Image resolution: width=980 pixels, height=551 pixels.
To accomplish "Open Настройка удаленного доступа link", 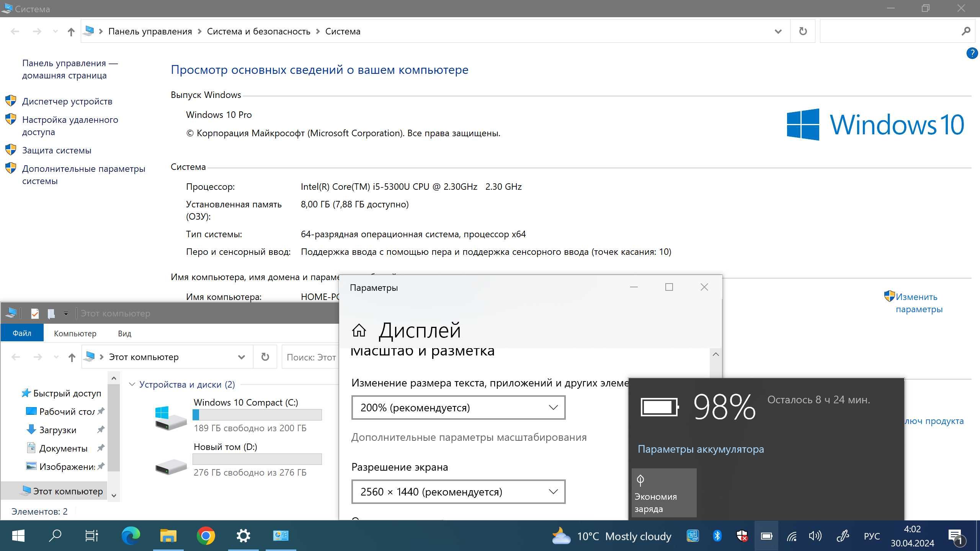I will pos(70,126).
